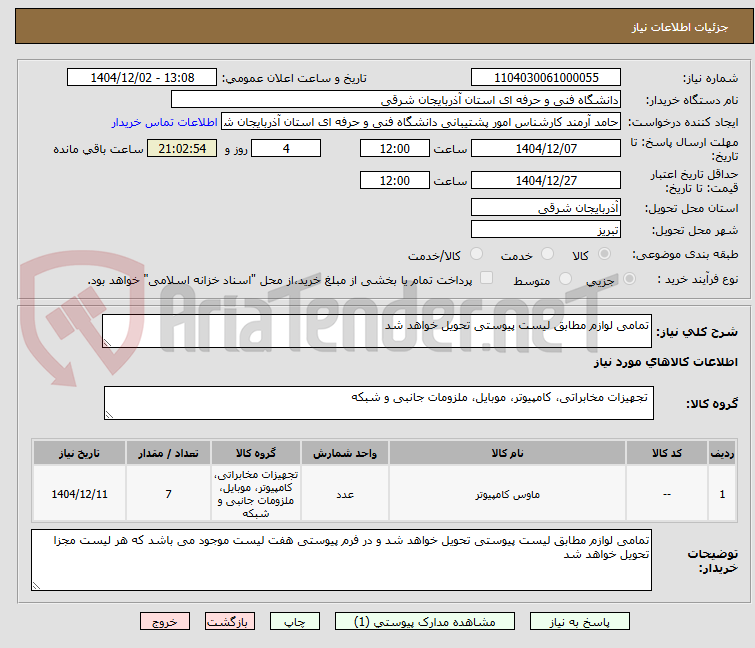Select the خدمت radio button

[547, 254]
